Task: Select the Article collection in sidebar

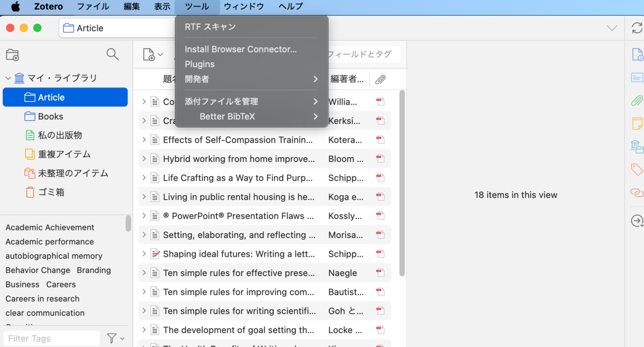Action: (65, 97)
